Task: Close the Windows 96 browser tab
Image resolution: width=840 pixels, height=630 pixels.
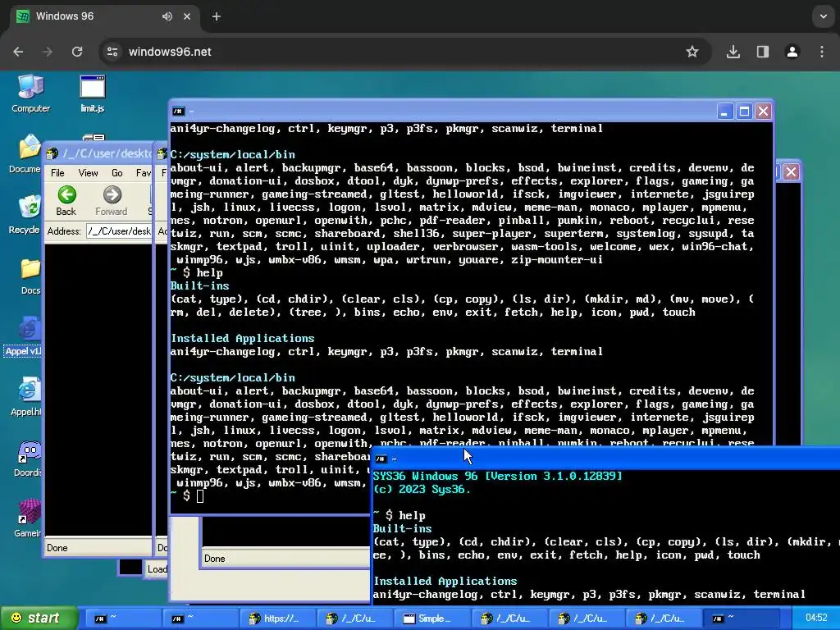Action: click(x=187, y=16)
